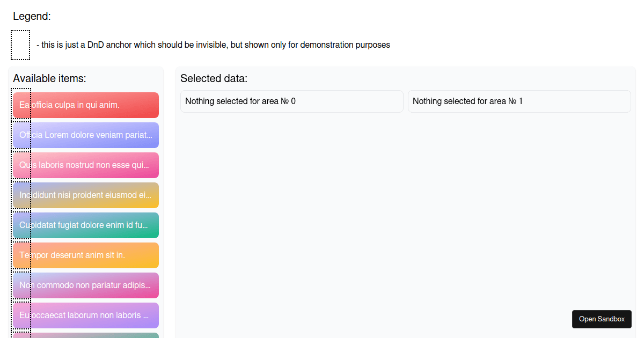Click the dotted anchor on 'Officia Lorem dolore' item
644x338 pixels.
coord(21,134)
